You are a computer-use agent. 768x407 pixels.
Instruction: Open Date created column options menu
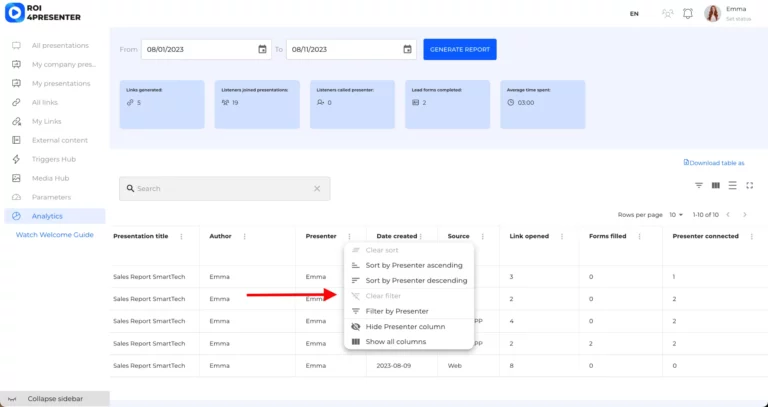pos(421,237)
